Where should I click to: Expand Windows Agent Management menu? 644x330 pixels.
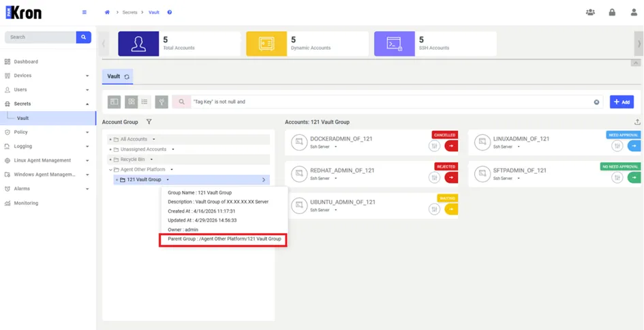tap(47, 175)
